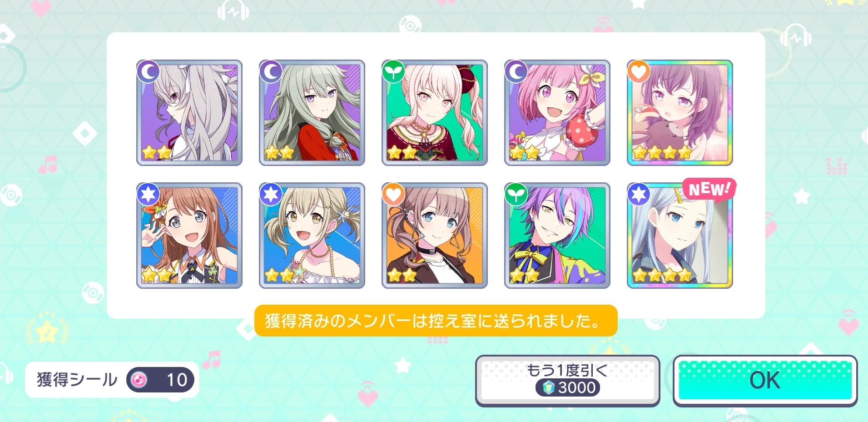Tap the purple-haired boy green background card
The image size is (868, 422).
point(557,236)
